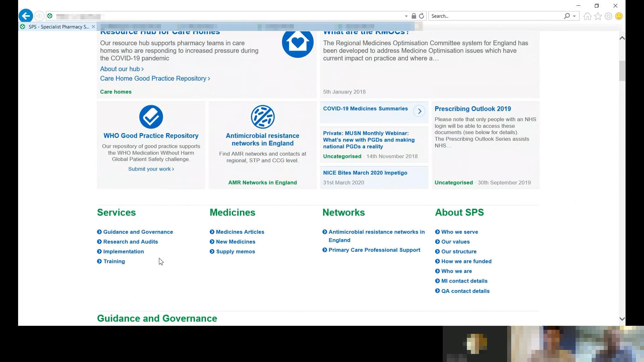This screenshot has height=362, width=644.
Task: Open NICE Bites March 2020 Impetigo article
Action: tap(365, 173)
